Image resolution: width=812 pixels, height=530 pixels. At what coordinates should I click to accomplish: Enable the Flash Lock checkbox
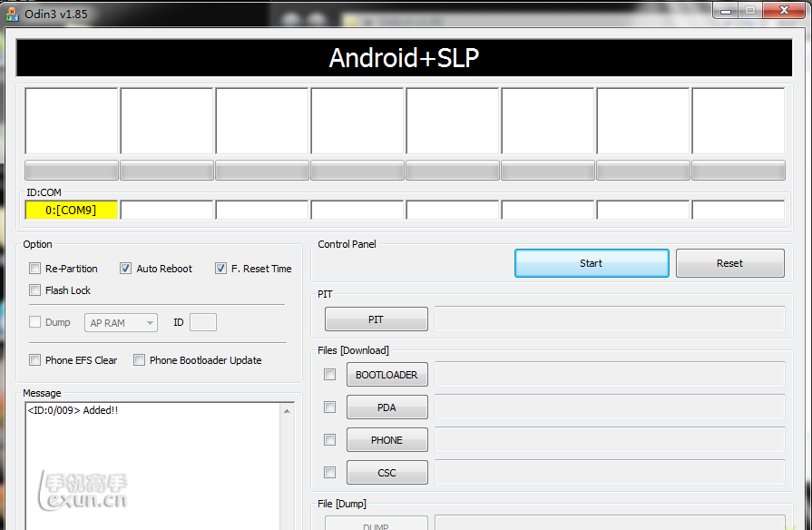tap(34, 290)
